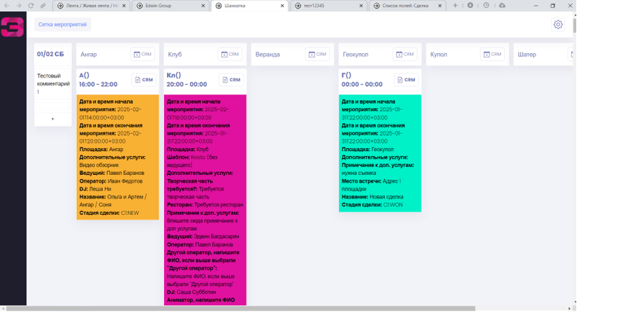Click DJ: Саша Субботин line
This screenshot has width=644, height=321.
point(192,292)
